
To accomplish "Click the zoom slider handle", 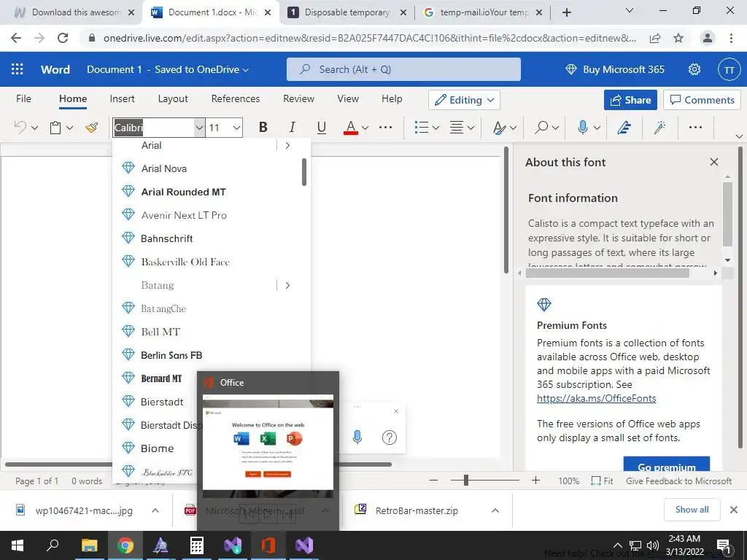I will (466, 481).
